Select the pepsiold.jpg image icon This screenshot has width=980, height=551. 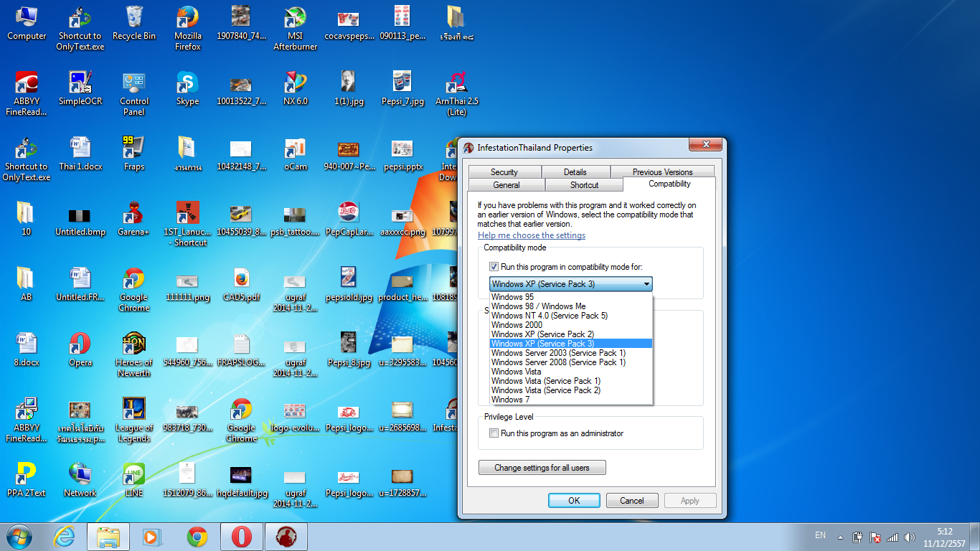click(349, 285)
